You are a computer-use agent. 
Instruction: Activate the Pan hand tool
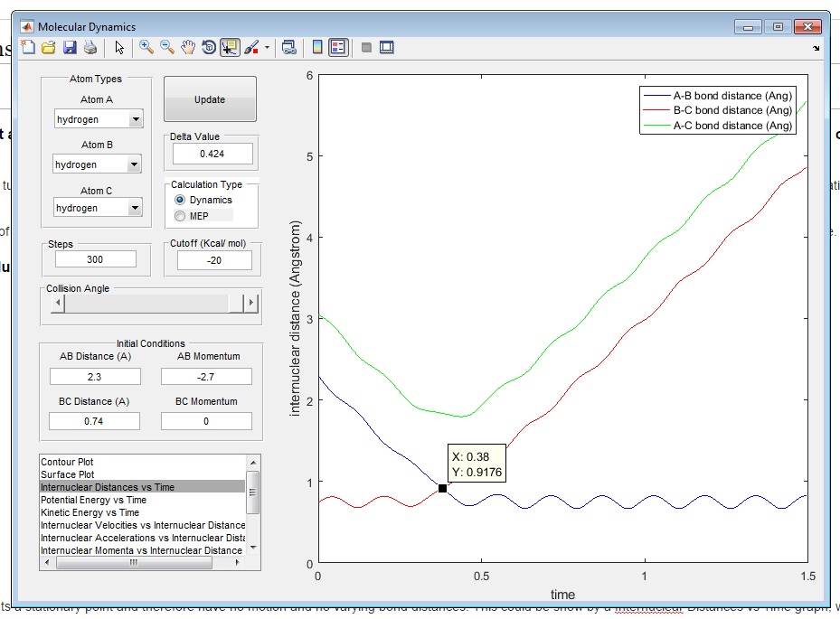pos(188,47)
